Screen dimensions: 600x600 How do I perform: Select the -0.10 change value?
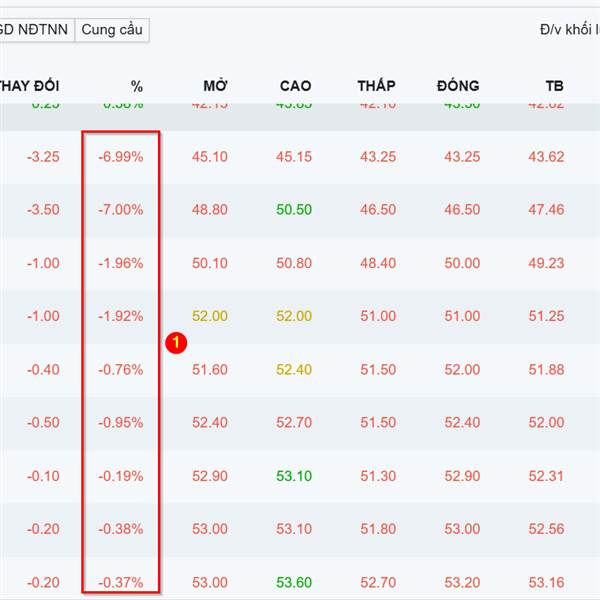pos(43,476)
